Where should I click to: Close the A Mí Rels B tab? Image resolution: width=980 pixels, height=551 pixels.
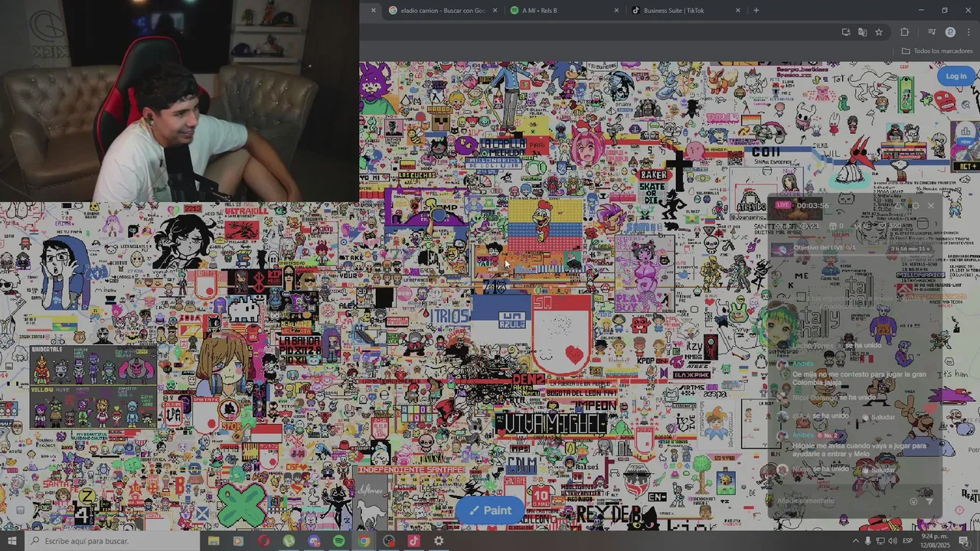[x=616, y=11]
